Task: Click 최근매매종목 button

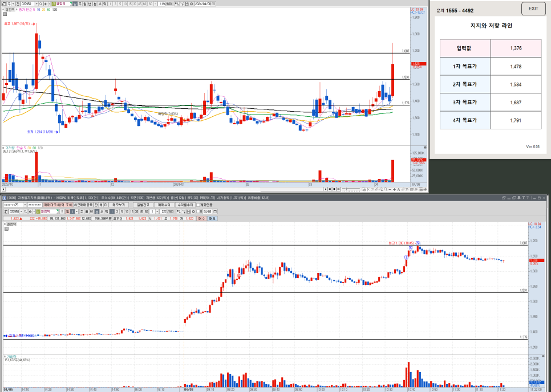Action: point(83,205)
